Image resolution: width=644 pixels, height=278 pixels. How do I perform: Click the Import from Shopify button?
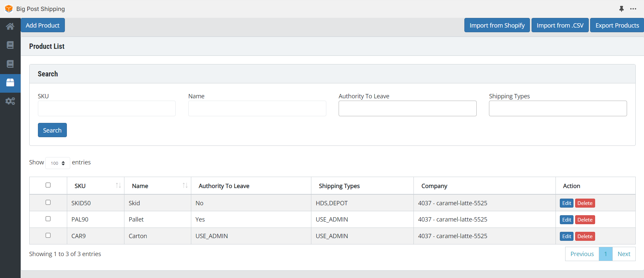(x=497, y=26)
